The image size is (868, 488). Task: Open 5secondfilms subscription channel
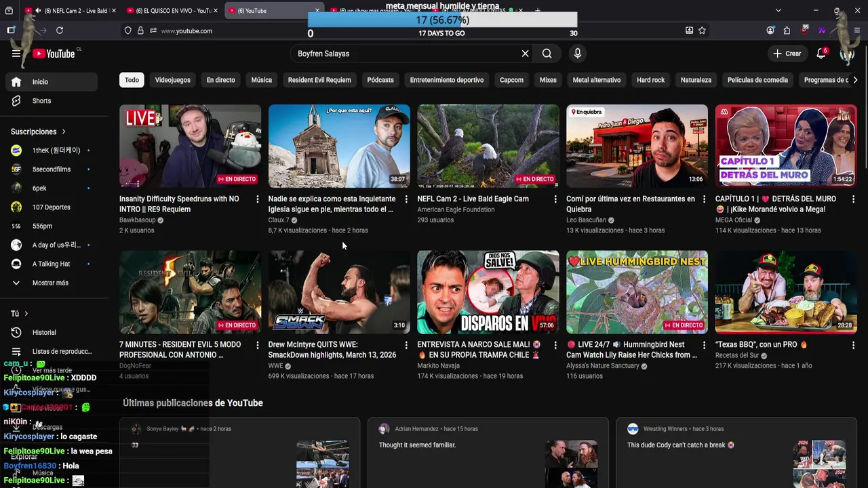(x=52, y=169)
